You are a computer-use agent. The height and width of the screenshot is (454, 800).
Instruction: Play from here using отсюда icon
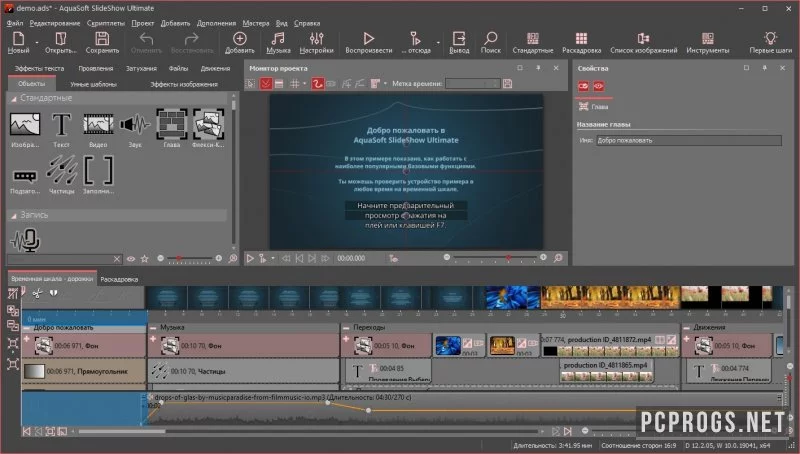tap(415, 39)
